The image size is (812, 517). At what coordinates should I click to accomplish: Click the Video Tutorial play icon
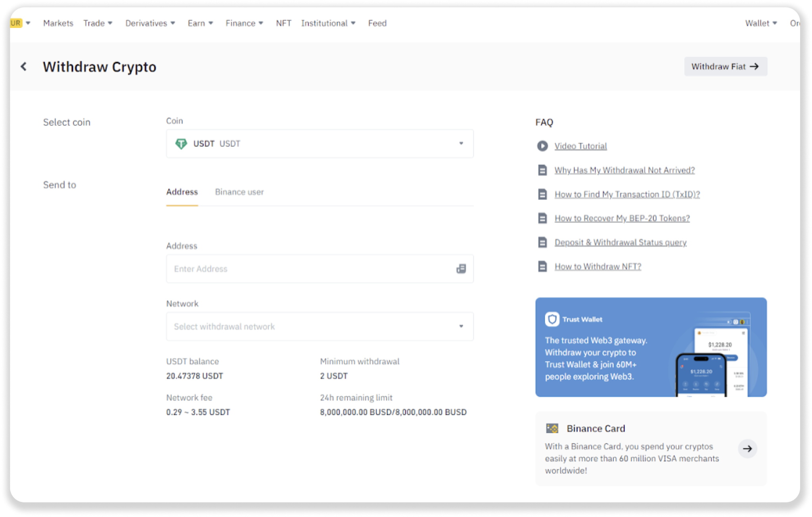click(542, 146)
